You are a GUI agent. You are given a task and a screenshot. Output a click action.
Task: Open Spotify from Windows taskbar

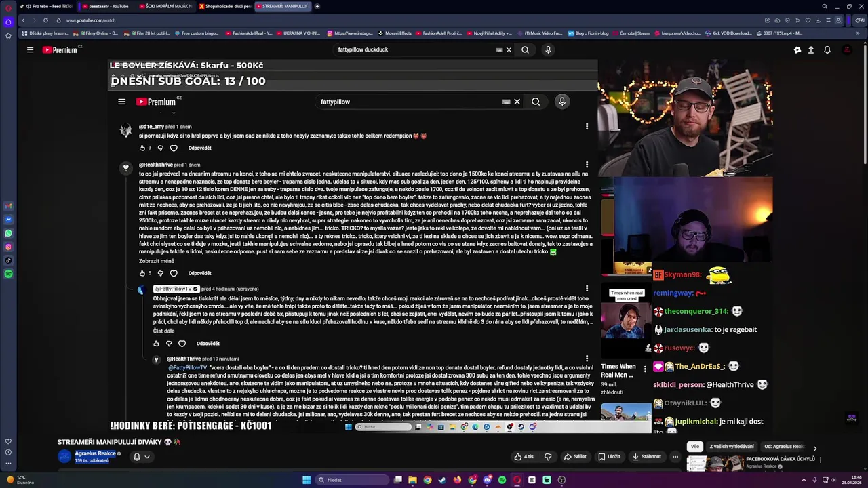coord(502,480)
